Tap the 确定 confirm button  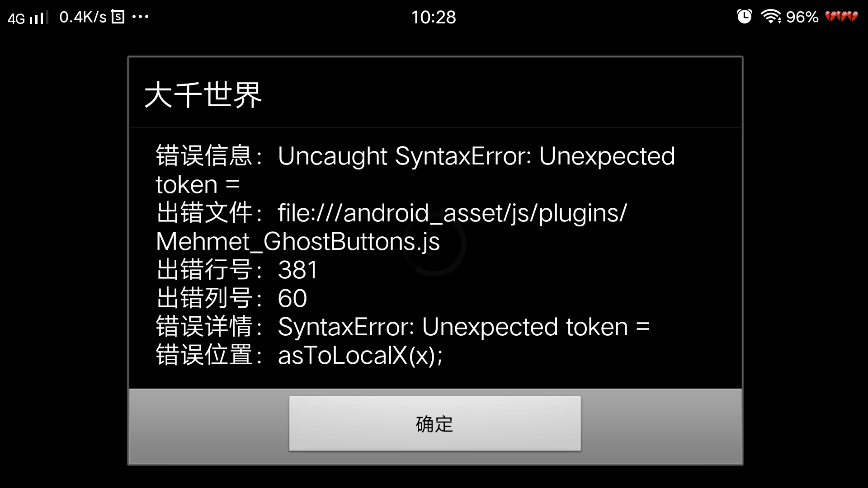pos(435,423)
